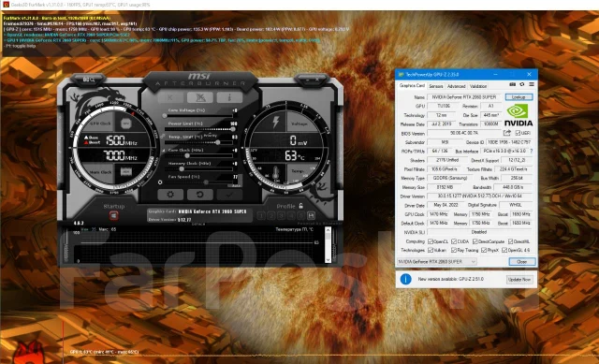Click the Core Clock slider handle

pyautogui.click(x=187, y=155)
